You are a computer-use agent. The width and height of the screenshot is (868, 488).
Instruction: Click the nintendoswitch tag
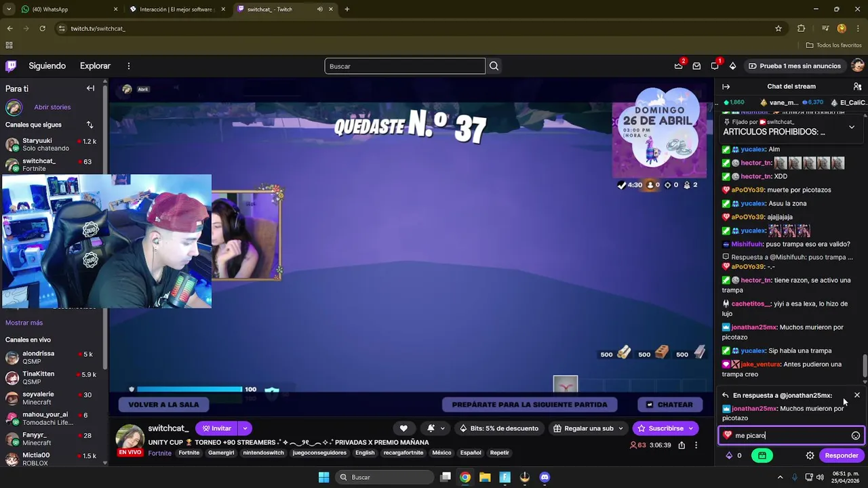[264, 453]
